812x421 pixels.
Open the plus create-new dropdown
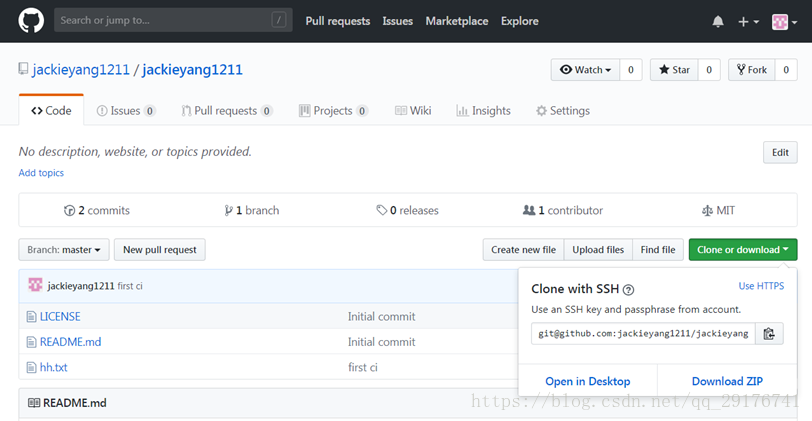click(x=748, y=22)
